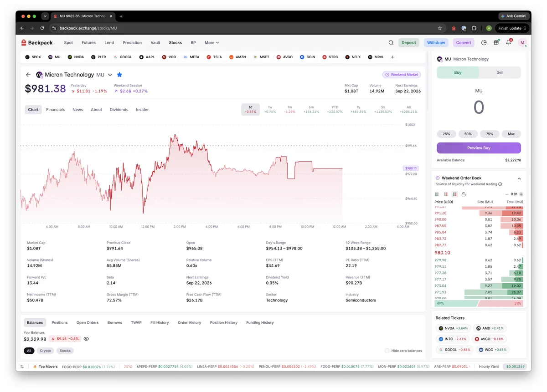Click the Backpack logo

click(37, 43)
